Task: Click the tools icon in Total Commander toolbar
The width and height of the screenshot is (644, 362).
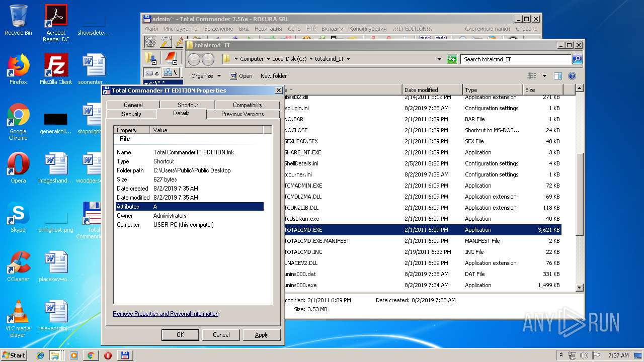Action: (x=165, y=41)
